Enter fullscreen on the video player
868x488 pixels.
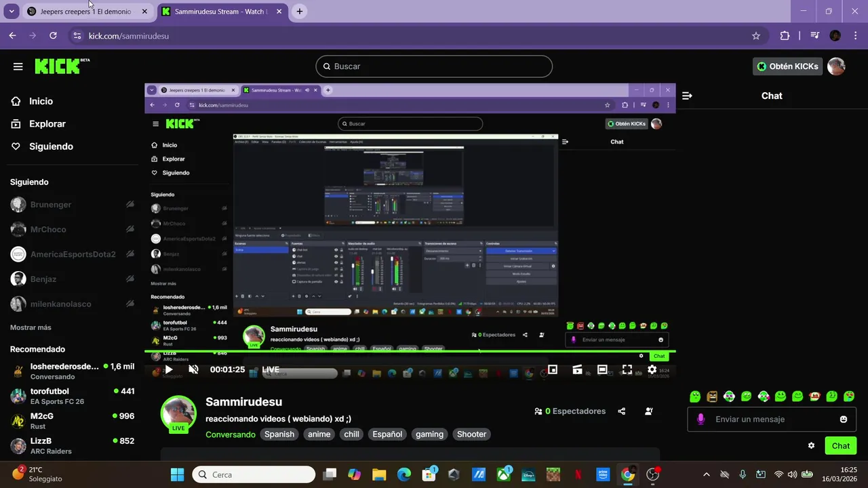[627, 369]
